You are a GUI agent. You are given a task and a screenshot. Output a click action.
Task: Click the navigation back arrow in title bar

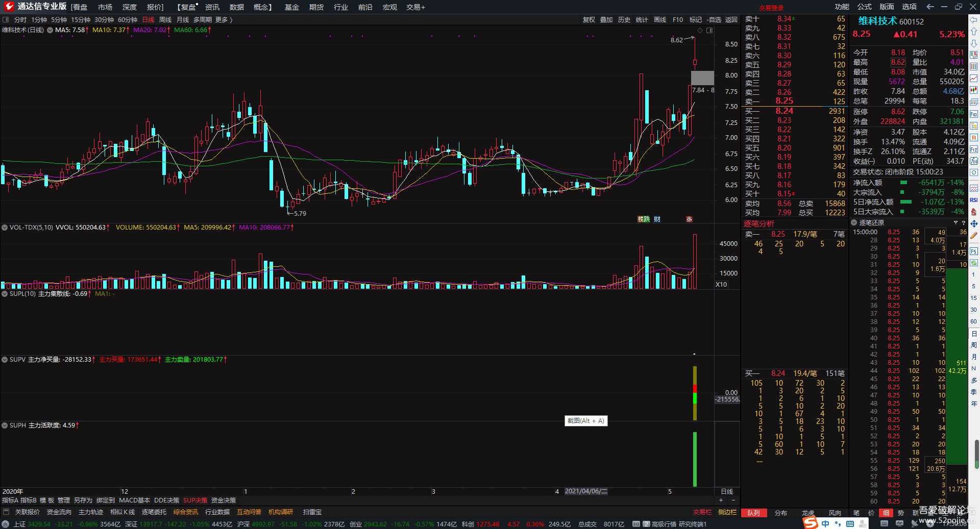click(930, 7)
